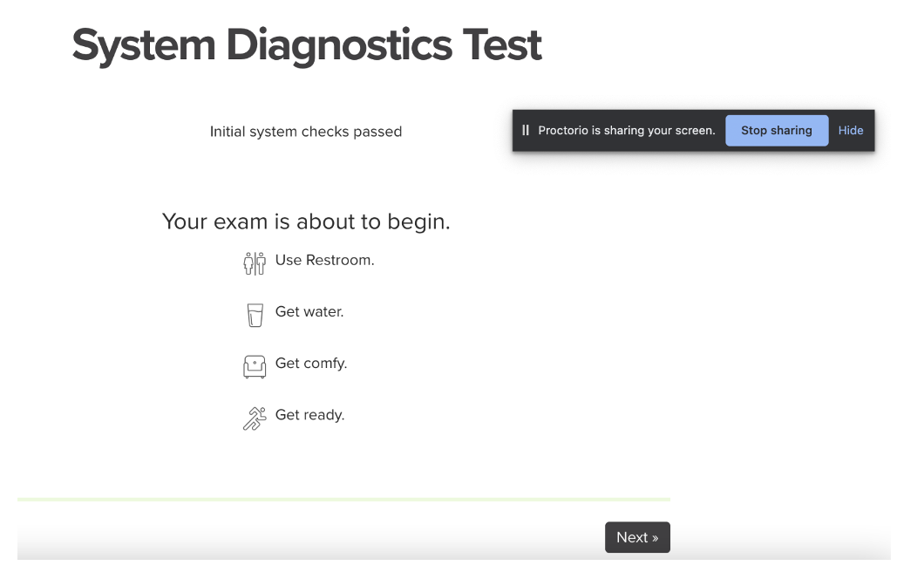Select the 'Get ready.' text
The image size is (924, 572).
[x=309, y=415]
